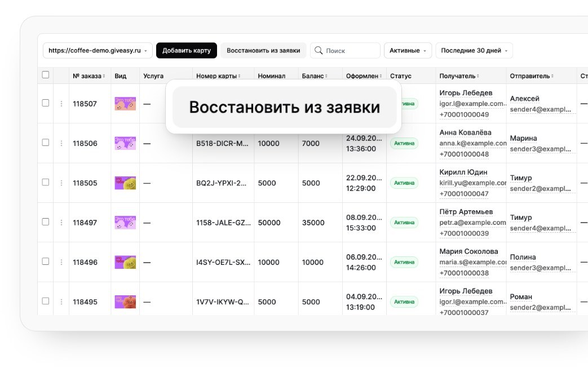Screen dimensions: 588x368
Task: Click the Статус column header
Action: pos(400,76)
